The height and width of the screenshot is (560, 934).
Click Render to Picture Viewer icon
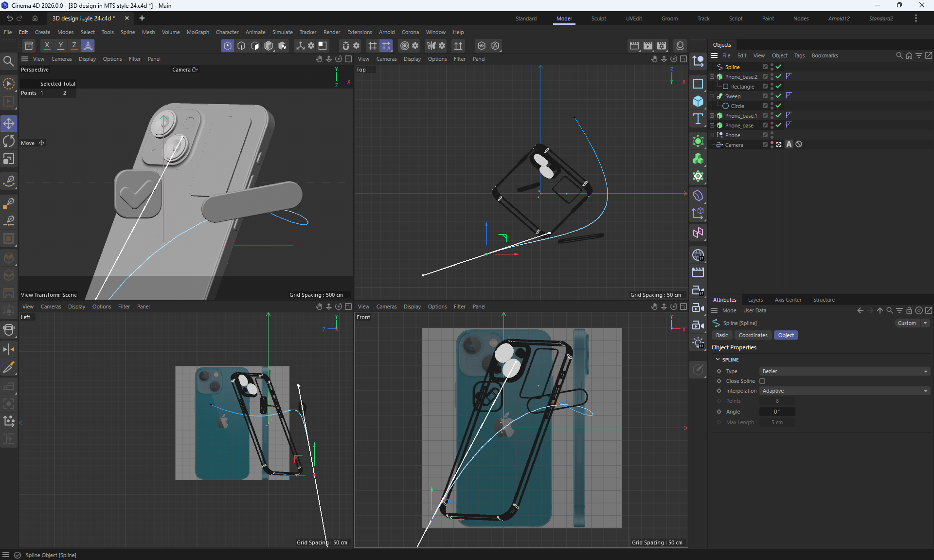[x=648, y=46]
